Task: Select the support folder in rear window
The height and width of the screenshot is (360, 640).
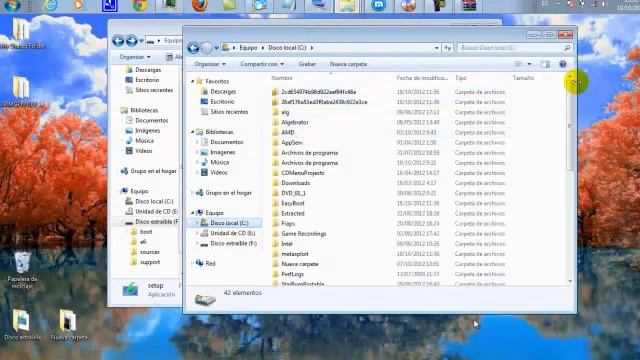Action: [150, 262]
